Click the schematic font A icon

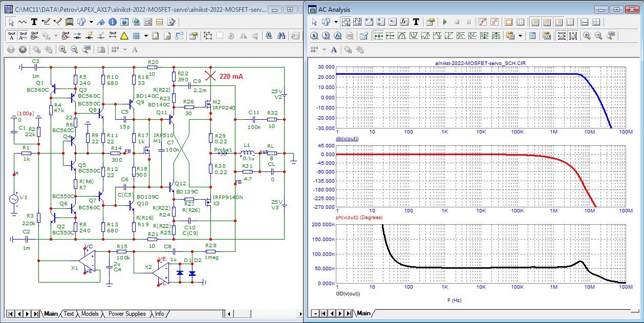tap(135, 50)
